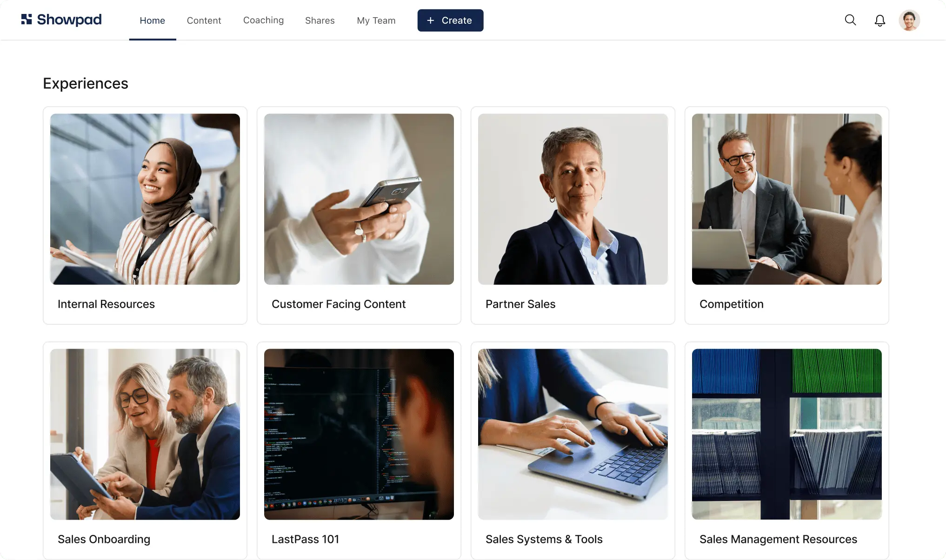Click the plus icon in Create button
The width and height of the screenshot is (946, 560).
pos(431,20)
